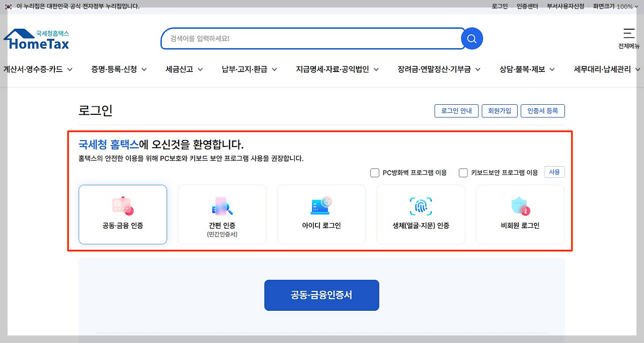Select the 아이디 로그인 label
The width and height of the screenshot is (644, 343).
click(x=321, y=226)
